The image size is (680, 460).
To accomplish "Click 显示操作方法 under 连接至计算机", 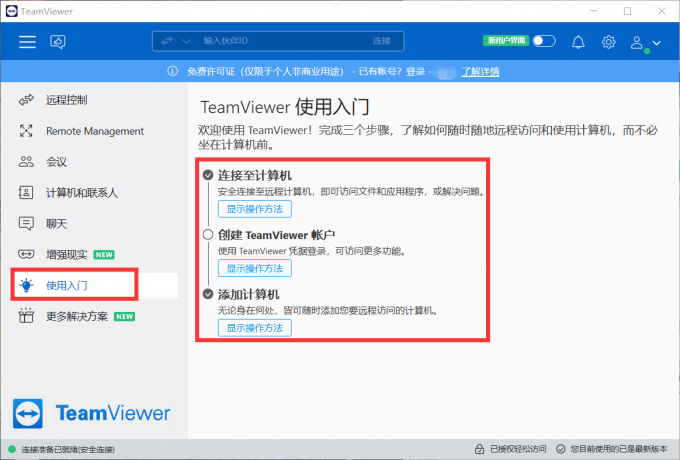I will 255,209.
